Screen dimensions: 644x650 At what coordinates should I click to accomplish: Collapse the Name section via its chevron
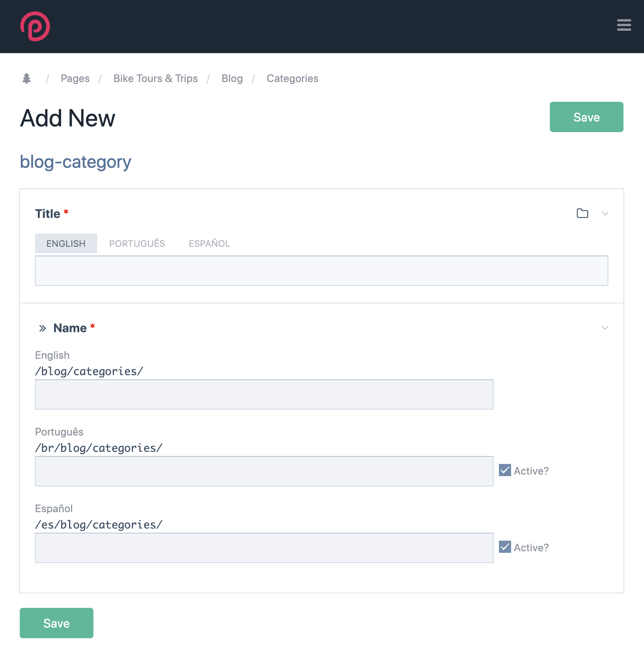(605, 328)
